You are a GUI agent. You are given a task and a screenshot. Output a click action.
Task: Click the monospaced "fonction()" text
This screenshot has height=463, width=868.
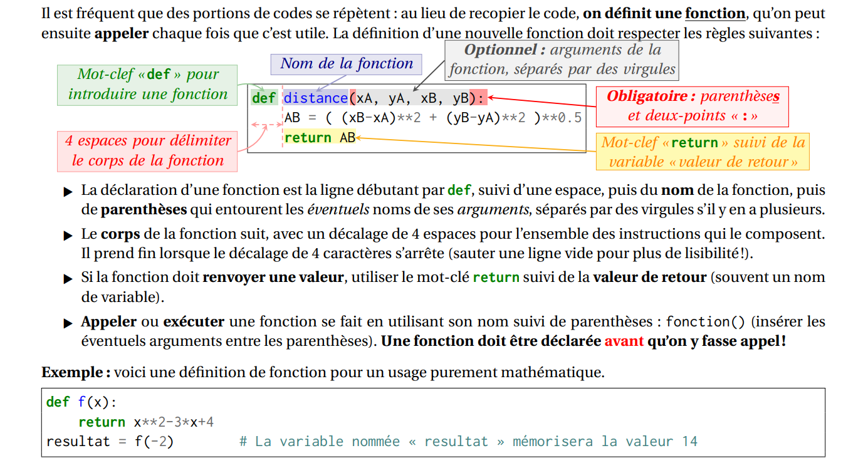705,322
